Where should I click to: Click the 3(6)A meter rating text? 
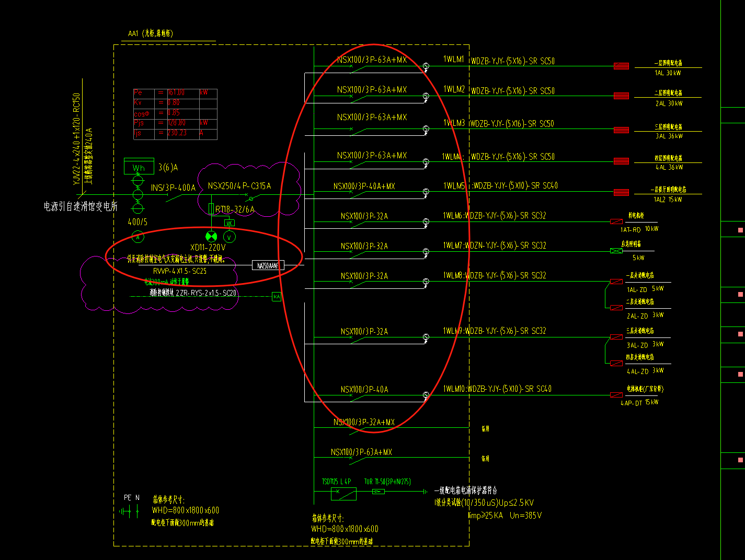click(x=168, y=167)
